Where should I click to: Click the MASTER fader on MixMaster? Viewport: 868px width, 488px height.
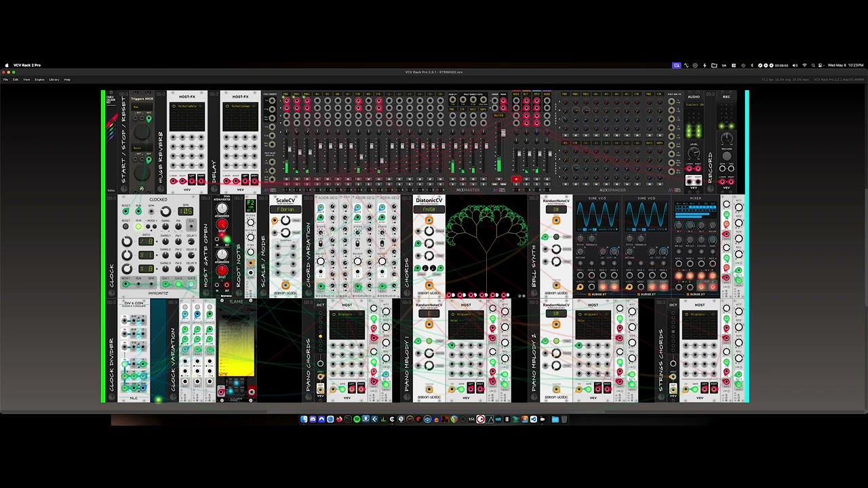click(x=503, y=133)
